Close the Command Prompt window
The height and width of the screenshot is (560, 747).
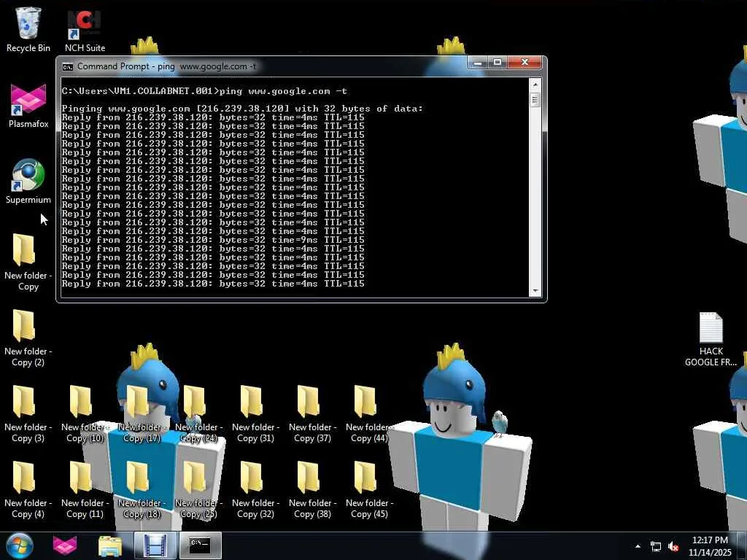coord(525,63)
